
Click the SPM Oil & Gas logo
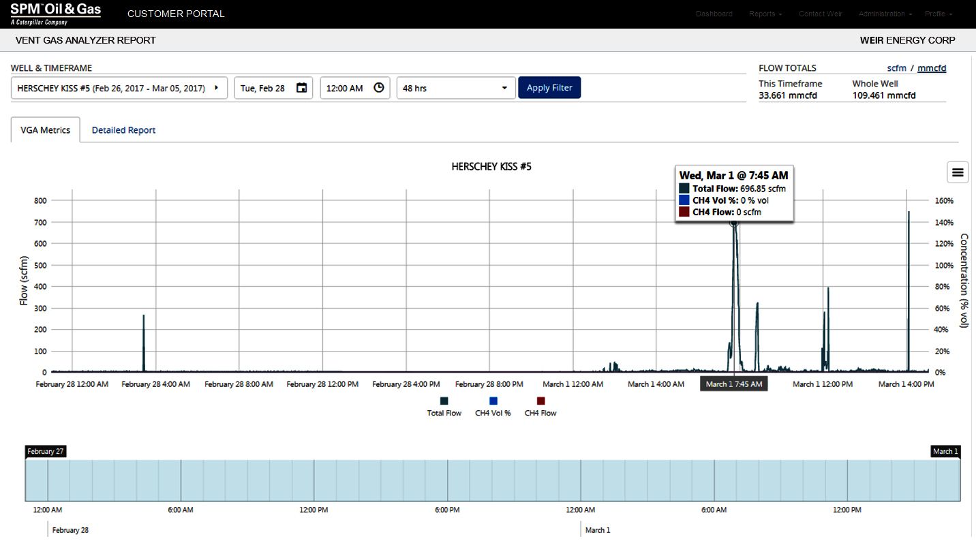[x=55, y=12]
